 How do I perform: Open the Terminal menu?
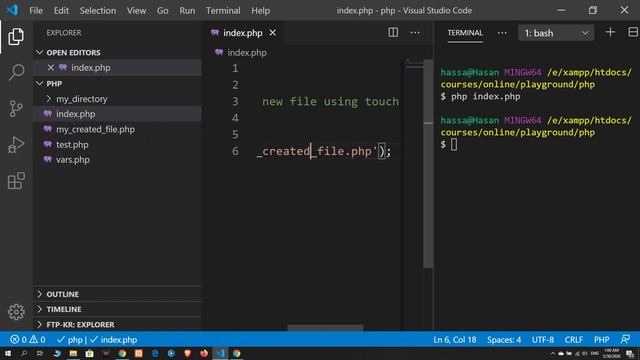[x=223, y=11]
